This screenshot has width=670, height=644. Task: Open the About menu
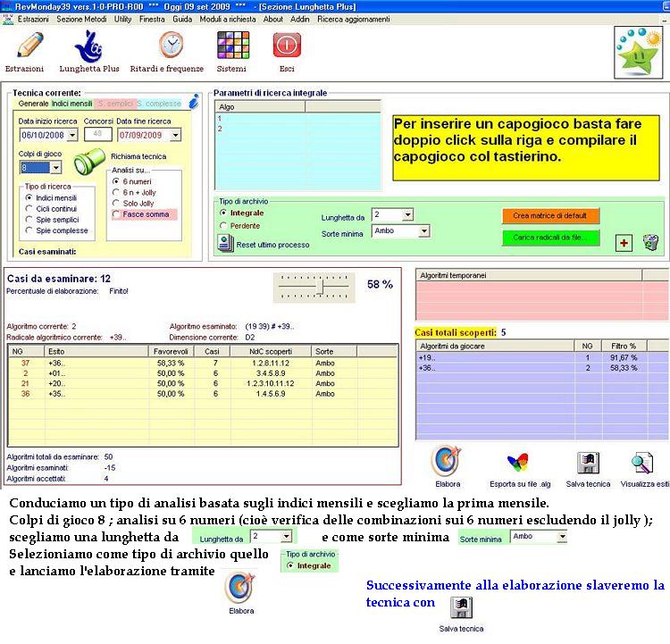[272, 20]
